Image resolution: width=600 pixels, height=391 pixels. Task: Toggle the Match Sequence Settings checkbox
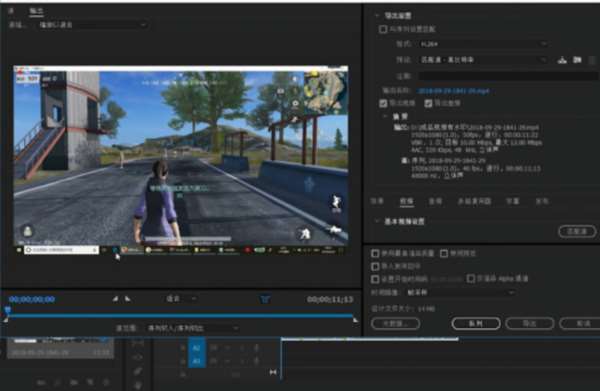[383, 29]
